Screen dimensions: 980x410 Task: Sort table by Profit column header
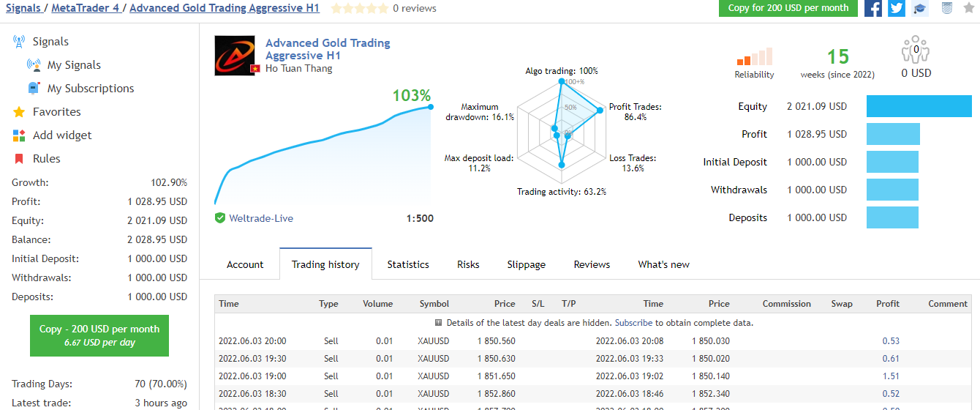pyautogui.click(x=888, y=304)
